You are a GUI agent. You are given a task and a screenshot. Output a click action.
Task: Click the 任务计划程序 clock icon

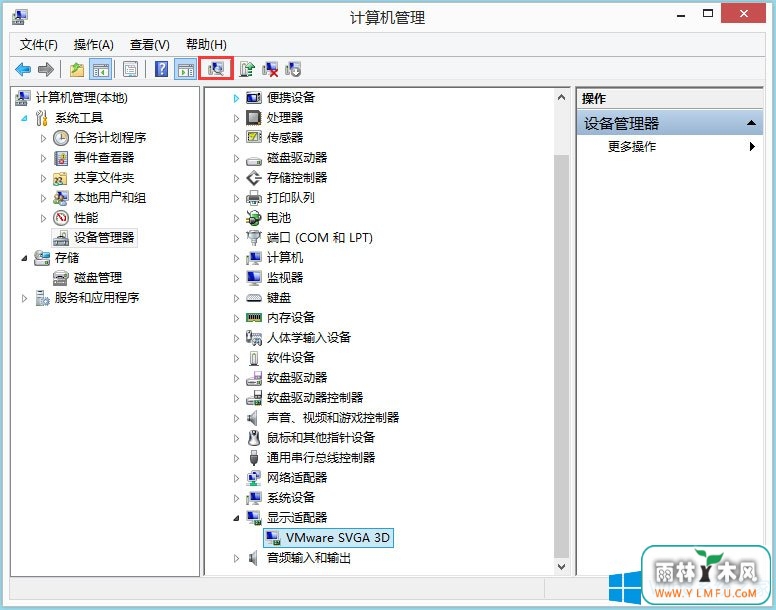[x=61, y=138]
